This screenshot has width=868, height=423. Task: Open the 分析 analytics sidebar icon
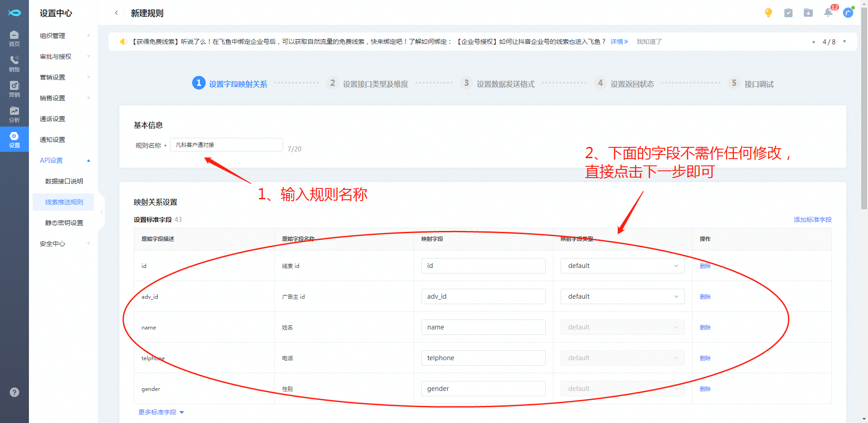[14, 114]
